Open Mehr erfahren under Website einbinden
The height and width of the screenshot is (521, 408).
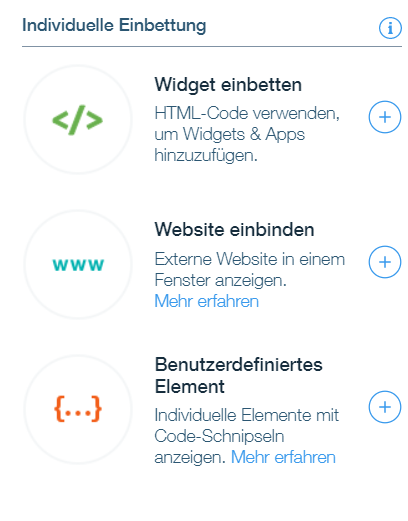207,301
